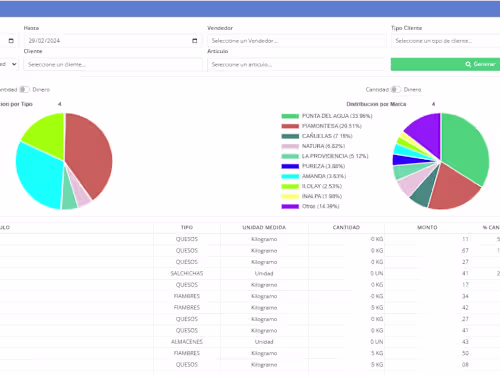Click the Hasta date input field

113,41
